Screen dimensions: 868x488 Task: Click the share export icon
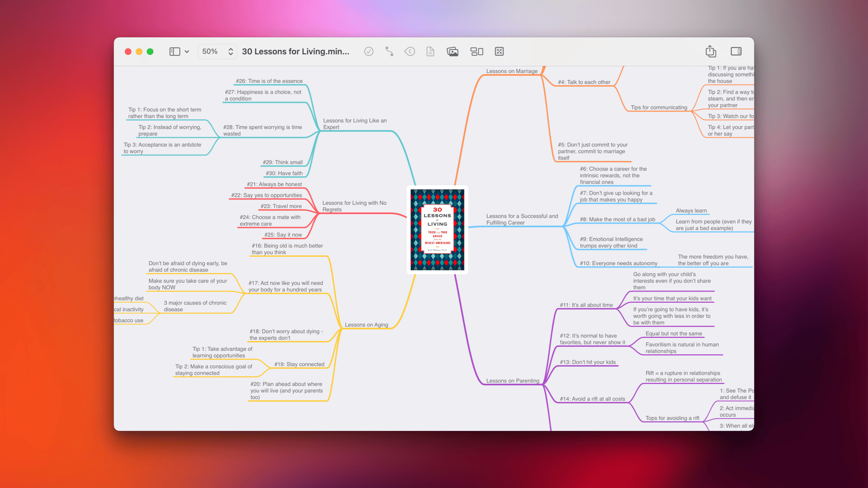click(711, 51)
